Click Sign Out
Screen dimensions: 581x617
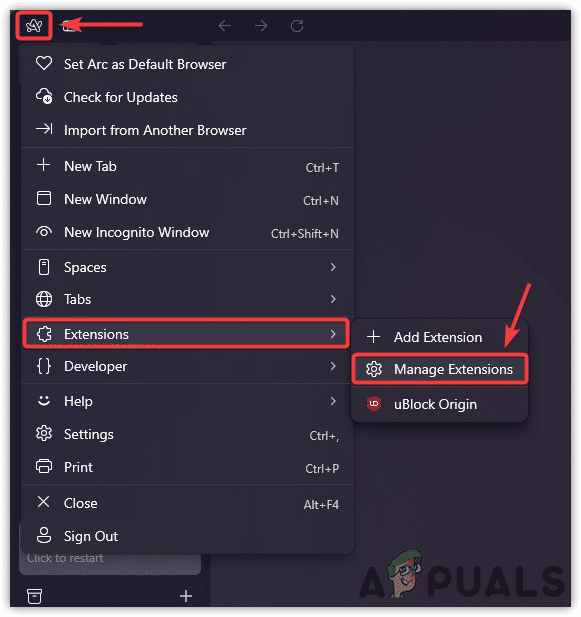pos(187,536)
